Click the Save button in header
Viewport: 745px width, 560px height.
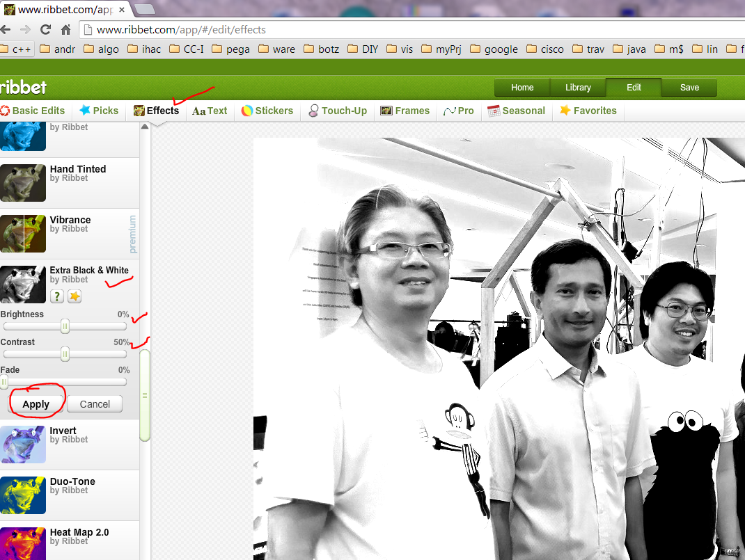click(x=689, y=88)
